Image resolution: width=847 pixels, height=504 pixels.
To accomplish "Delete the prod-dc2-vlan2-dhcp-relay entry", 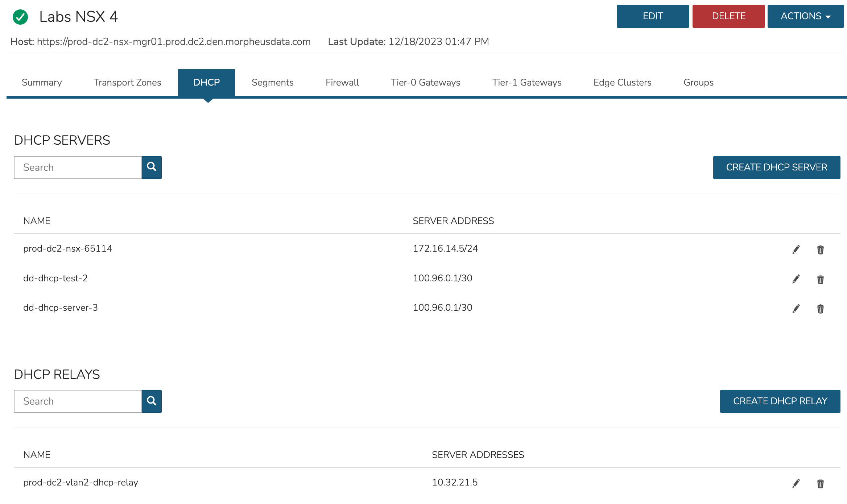I will 820,483.
